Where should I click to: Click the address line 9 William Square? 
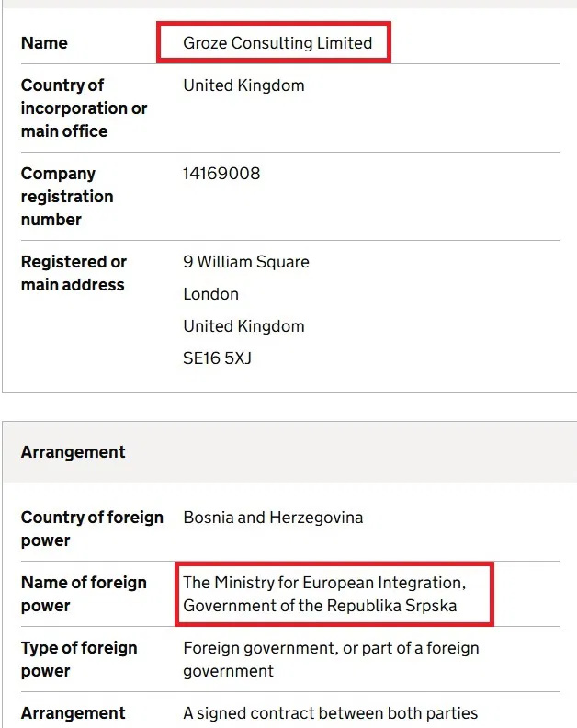[246, 262]
